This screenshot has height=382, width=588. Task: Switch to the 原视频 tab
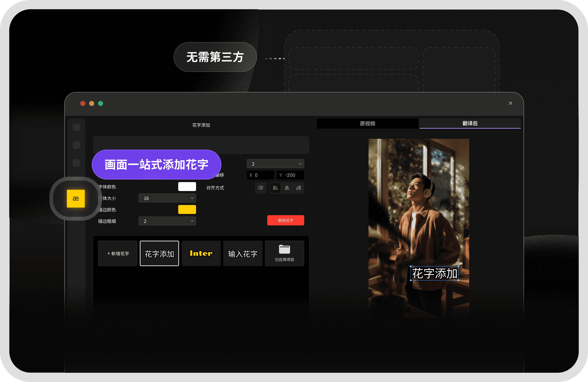367,124
